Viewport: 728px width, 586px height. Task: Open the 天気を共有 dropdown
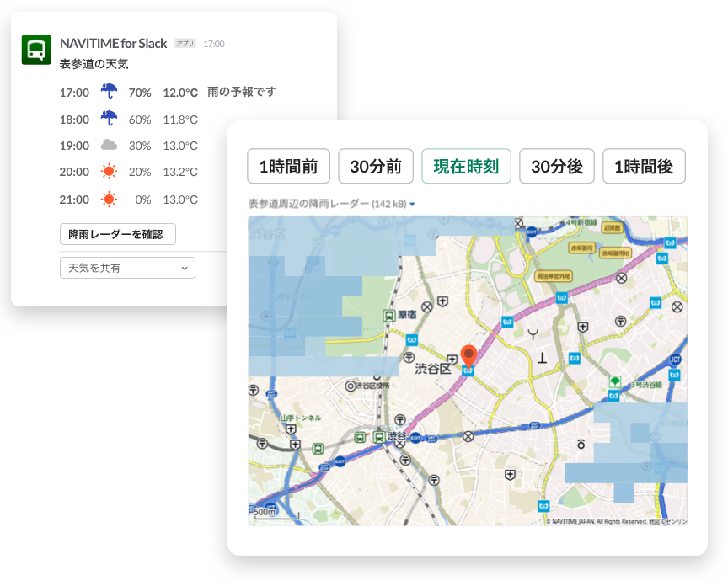(x=127, y=268)
